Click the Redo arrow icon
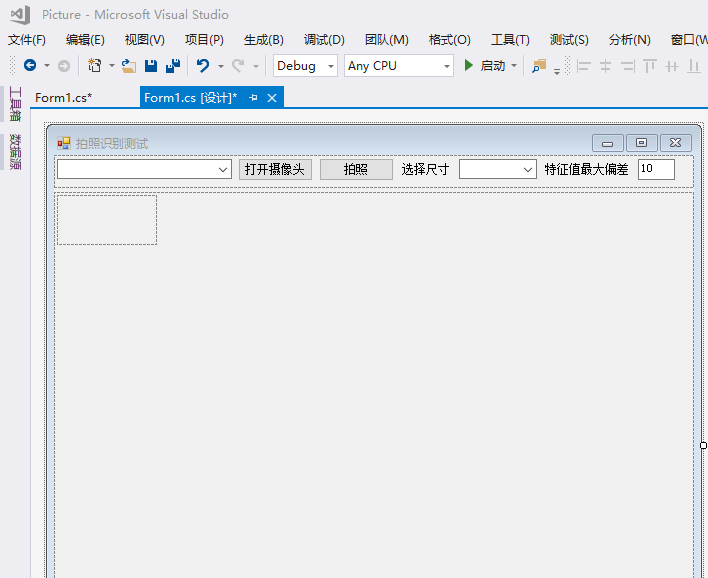 click(x=238, y=66)
